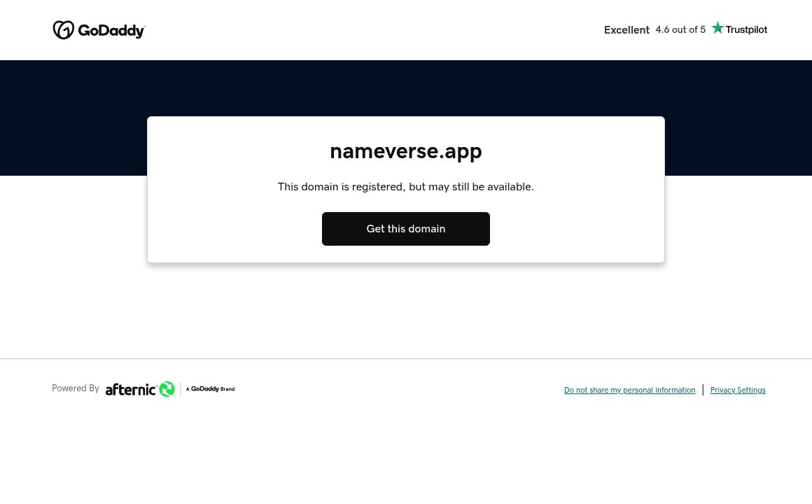The width and height of the screenshot is (812, 504).
Task: Click the Excellent rating label
Action: [626, 30]
